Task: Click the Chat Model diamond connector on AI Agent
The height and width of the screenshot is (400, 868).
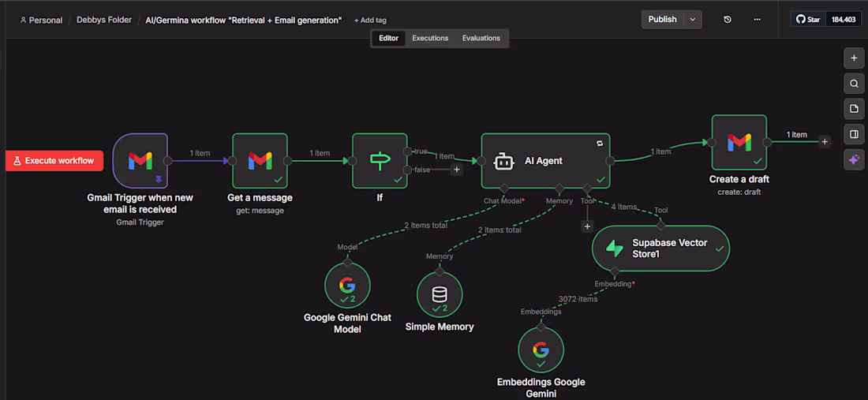Action: 503,189
